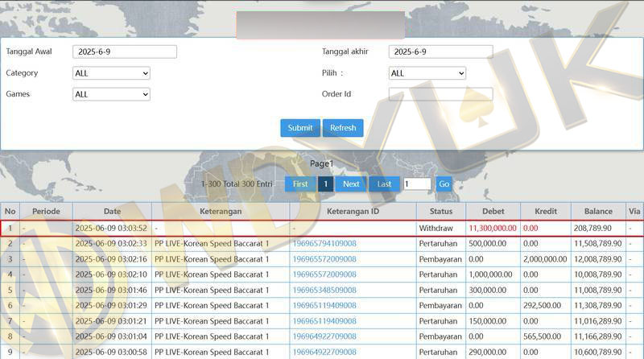Open order link 196965119409008 in row 7
This screenshot has height=359, width=644.
324,321
